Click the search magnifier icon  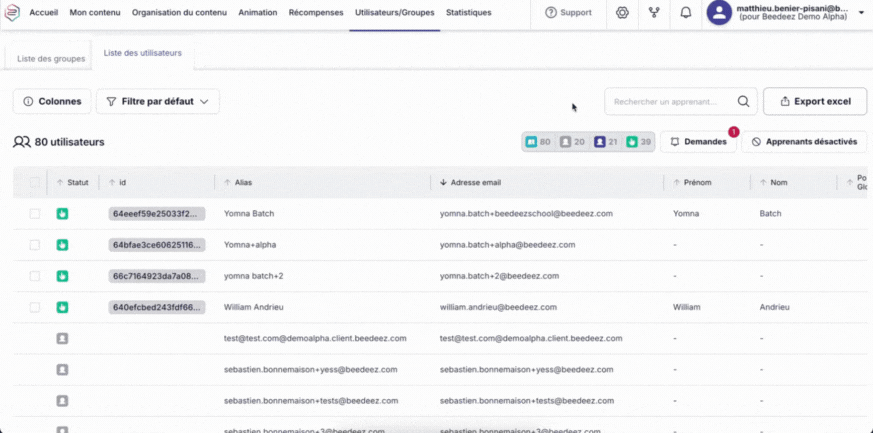[743, 101]
